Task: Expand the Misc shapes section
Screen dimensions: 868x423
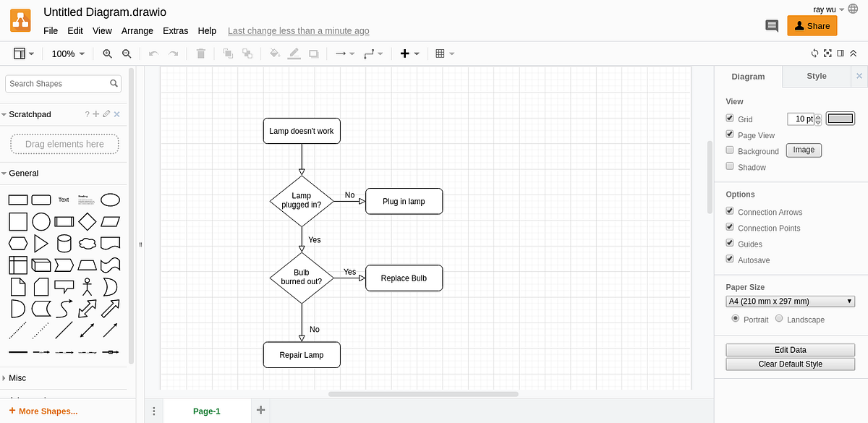Action: (x=16, y=377)
